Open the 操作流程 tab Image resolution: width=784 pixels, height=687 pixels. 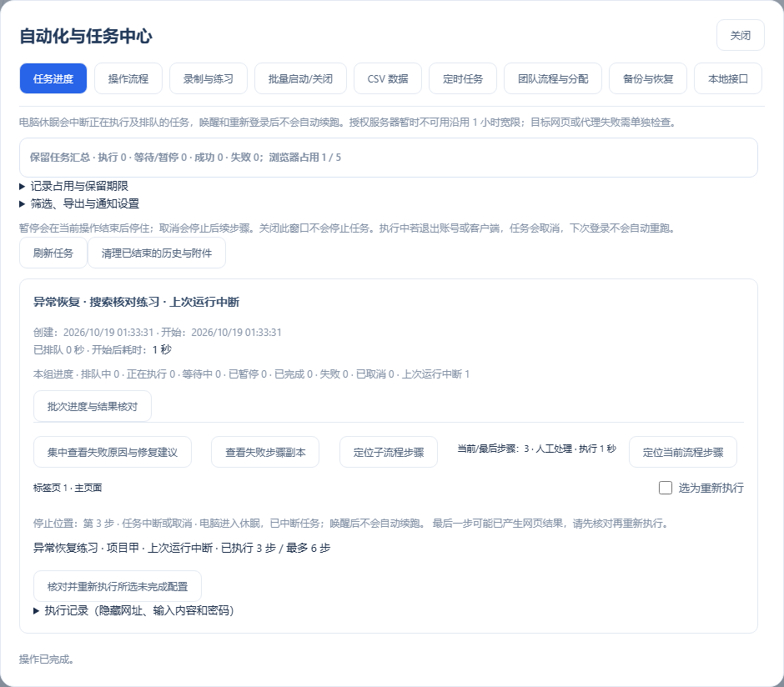click(128, 78)
